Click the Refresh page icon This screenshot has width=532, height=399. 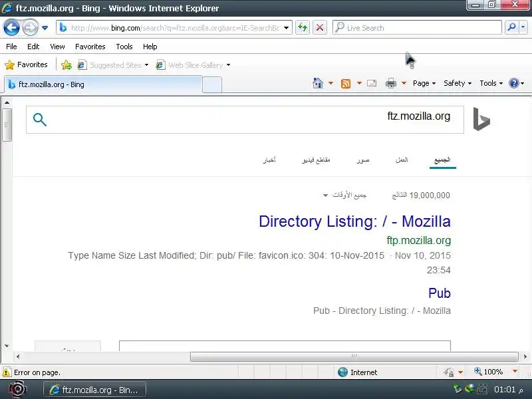(303, 27)
